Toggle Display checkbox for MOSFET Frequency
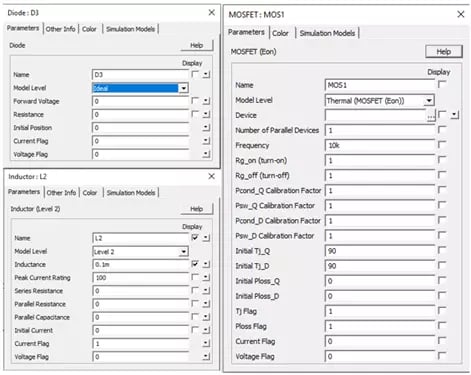Viewport: 471px width, 375px height. coord(442,144)
